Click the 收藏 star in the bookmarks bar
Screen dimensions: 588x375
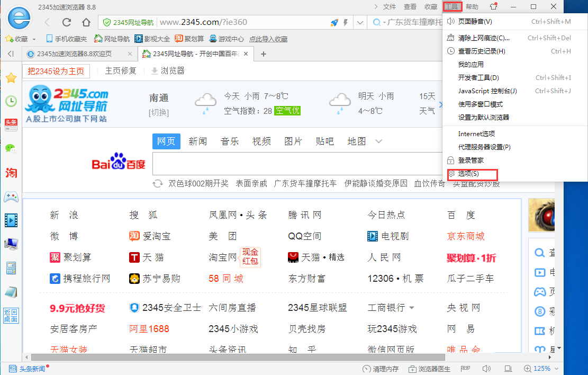[x=10, y=39]
